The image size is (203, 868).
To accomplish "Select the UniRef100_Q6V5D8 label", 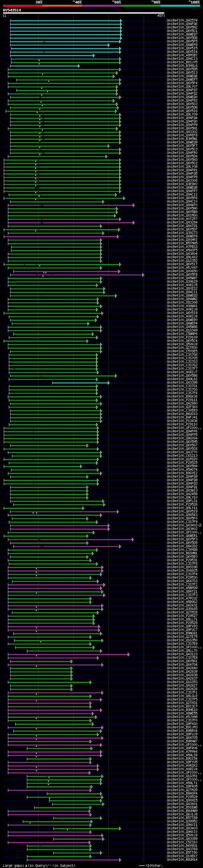I will 182,108.
